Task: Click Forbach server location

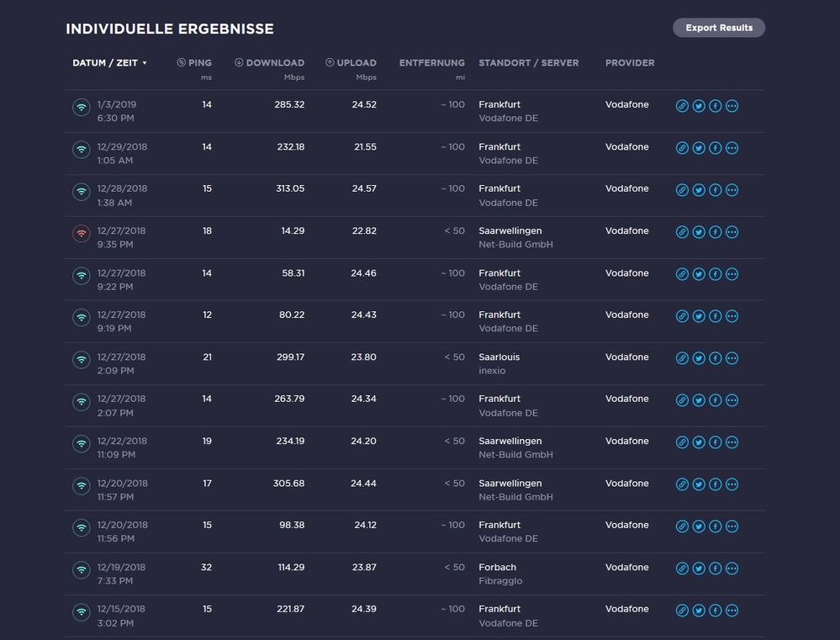Action: 497,567
